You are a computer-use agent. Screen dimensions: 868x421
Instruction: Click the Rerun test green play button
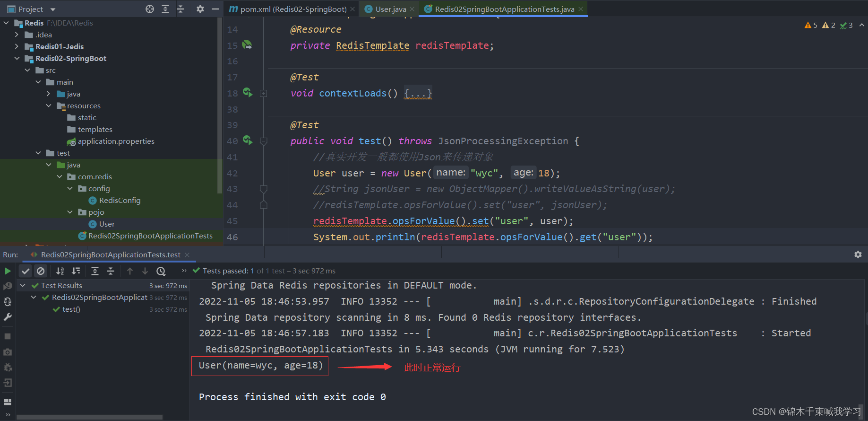coord(8,271)
